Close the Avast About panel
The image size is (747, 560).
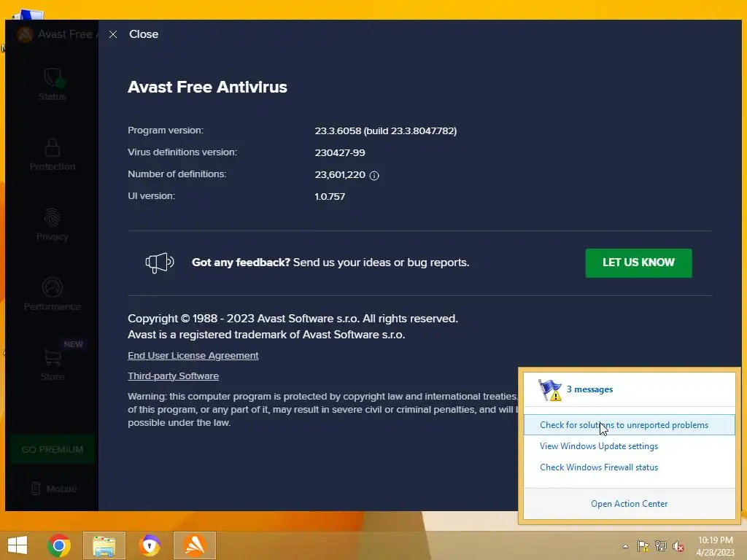pyautogui.click(x=134, y=34)
